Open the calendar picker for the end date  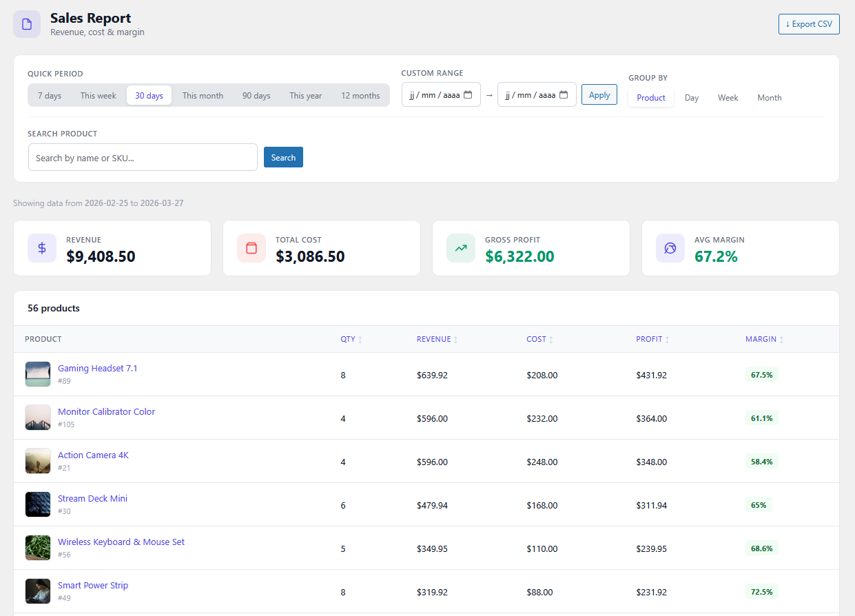(x=565, y=94)
